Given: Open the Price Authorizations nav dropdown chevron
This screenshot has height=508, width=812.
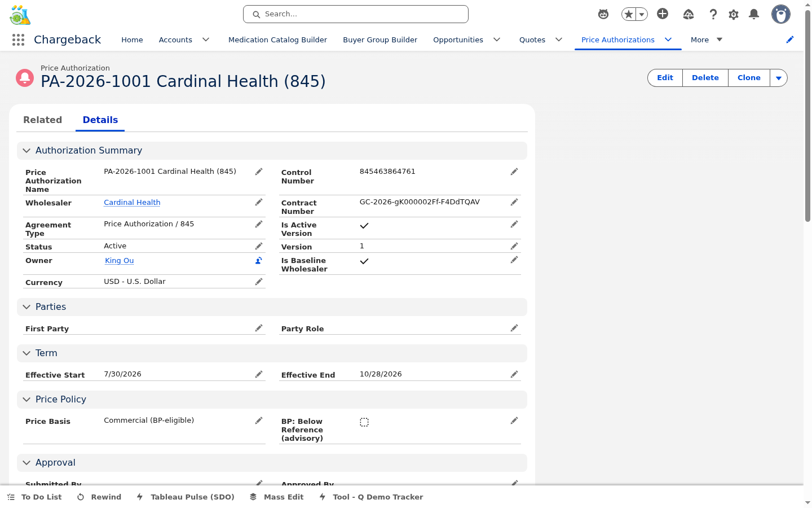Looking at the screenshot, I should (668, 40).
